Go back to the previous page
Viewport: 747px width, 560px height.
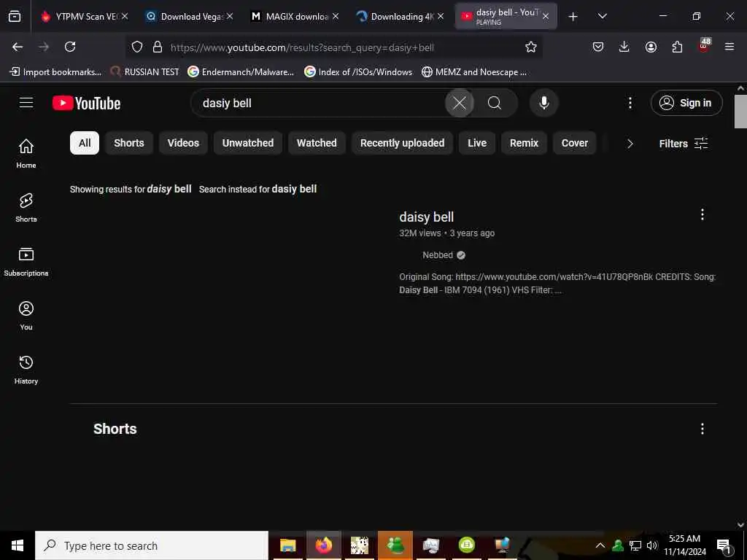[x=18, y=47]
